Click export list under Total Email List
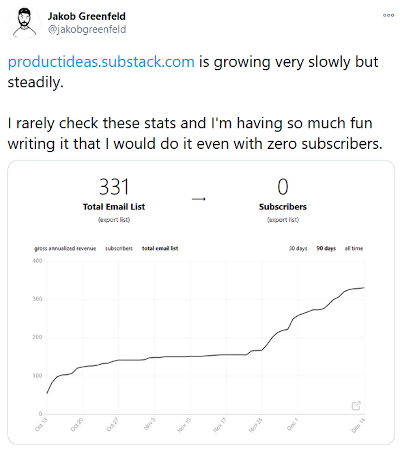The image size is (400, 450). click(x=114, y=220)
